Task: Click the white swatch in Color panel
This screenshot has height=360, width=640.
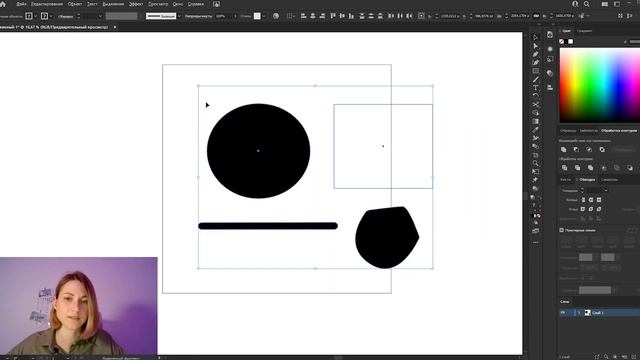Action: pos(571,41)
